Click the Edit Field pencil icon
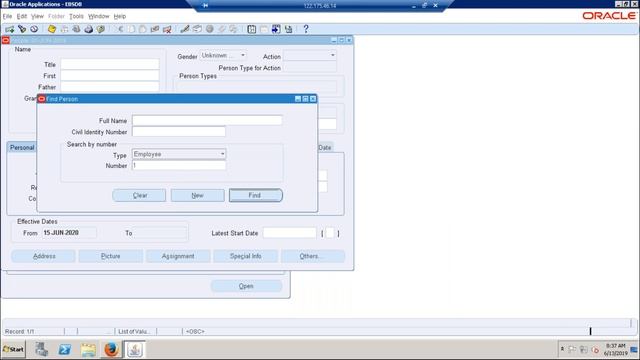The height and width of the screenshot is (360, 640). click(x=185, y=29)
